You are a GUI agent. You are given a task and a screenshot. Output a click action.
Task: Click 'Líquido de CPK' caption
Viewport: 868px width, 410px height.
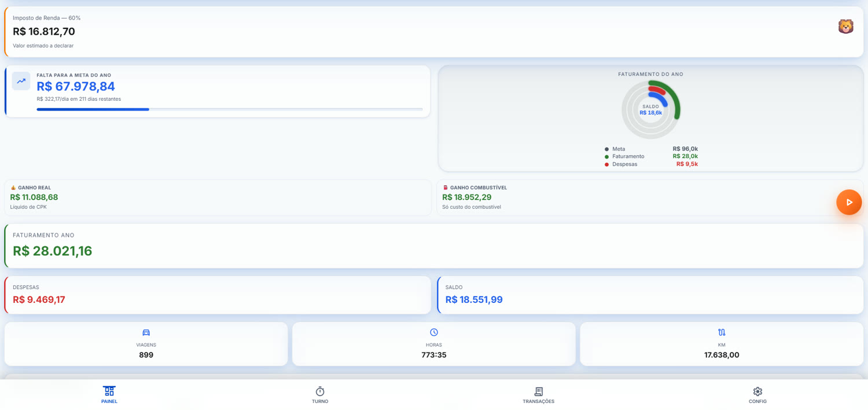click(x=28, y=207)
